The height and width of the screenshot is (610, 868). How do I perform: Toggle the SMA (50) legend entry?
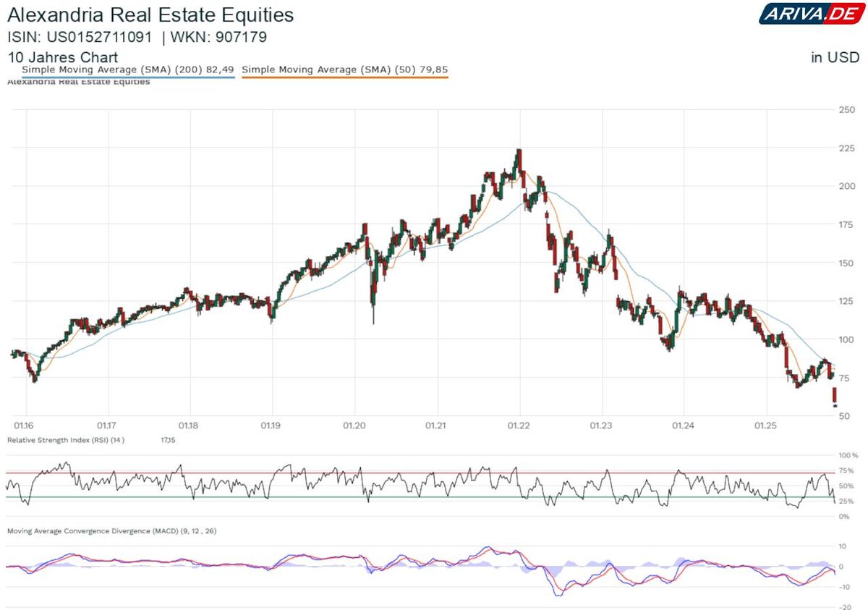pyautogui.click(x=344, y=69)
